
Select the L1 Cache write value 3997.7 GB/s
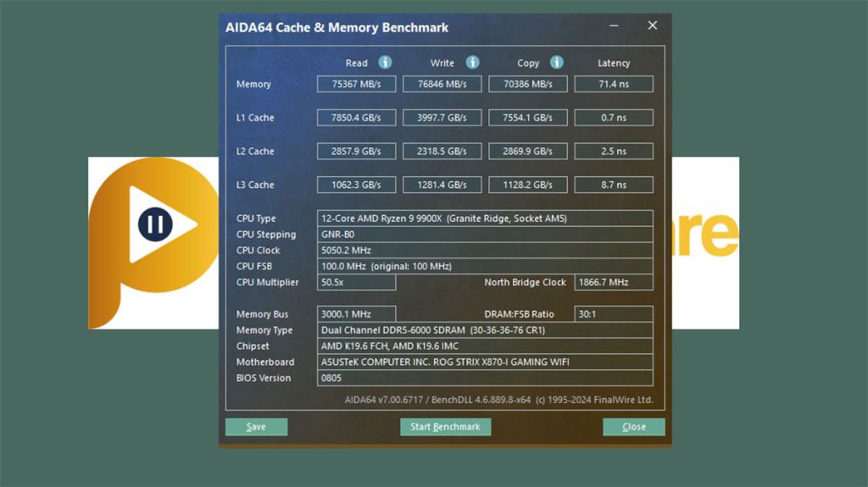442,118
